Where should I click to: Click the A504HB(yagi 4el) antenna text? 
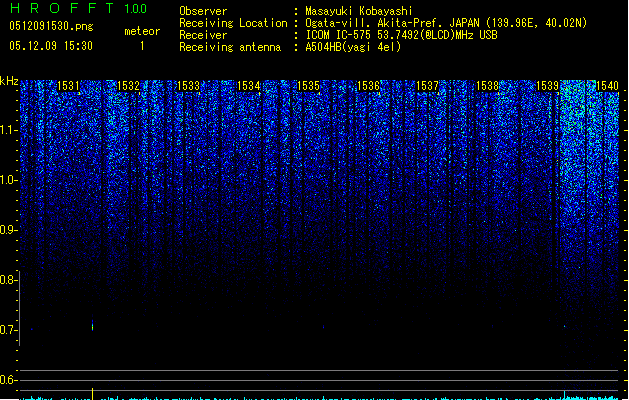[x=353, y=47]
